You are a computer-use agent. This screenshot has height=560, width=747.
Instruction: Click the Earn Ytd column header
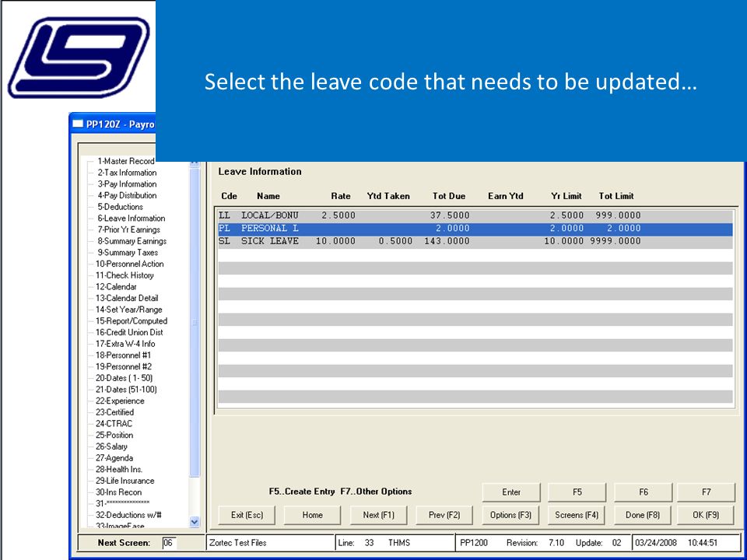pyautogui.click(x=506, y=196)
